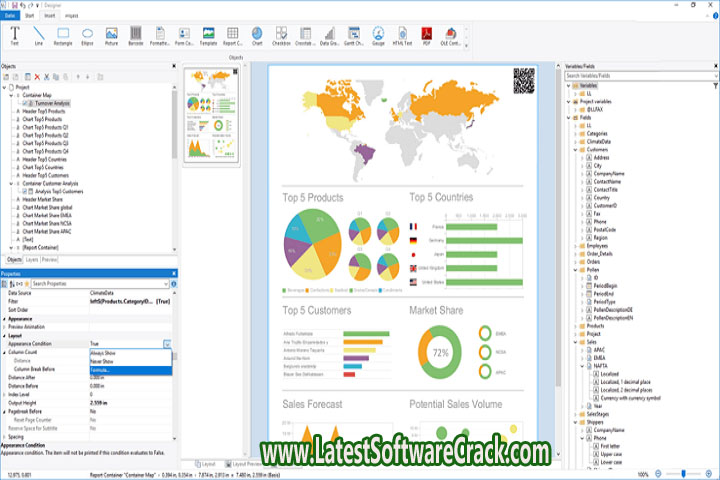Insert a Template object
720x480 pixels.
pyautogui.click(x=208, y=36)
